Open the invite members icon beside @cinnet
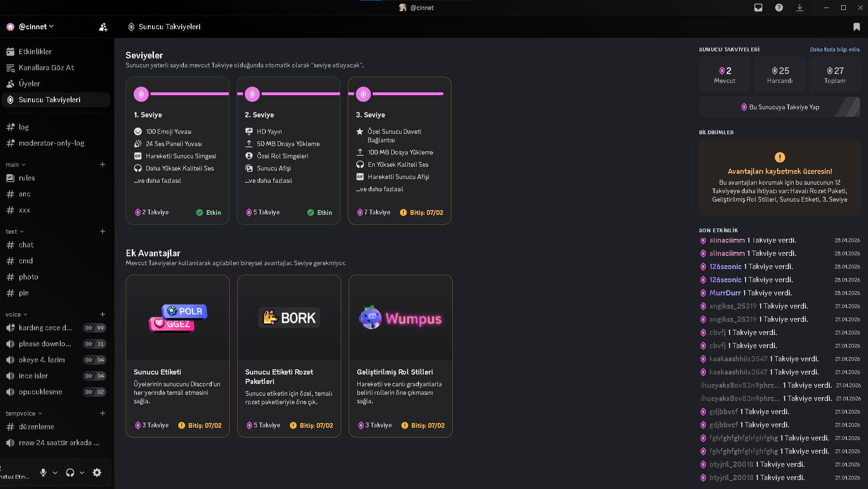 [104, 27]
